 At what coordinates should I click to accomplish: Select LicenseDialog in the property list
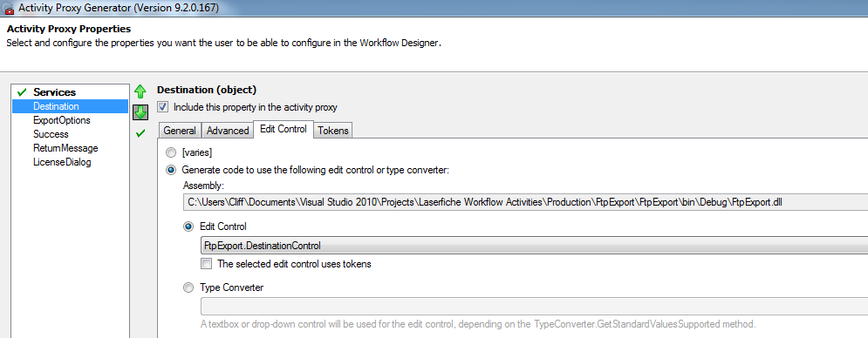[62, 162]
